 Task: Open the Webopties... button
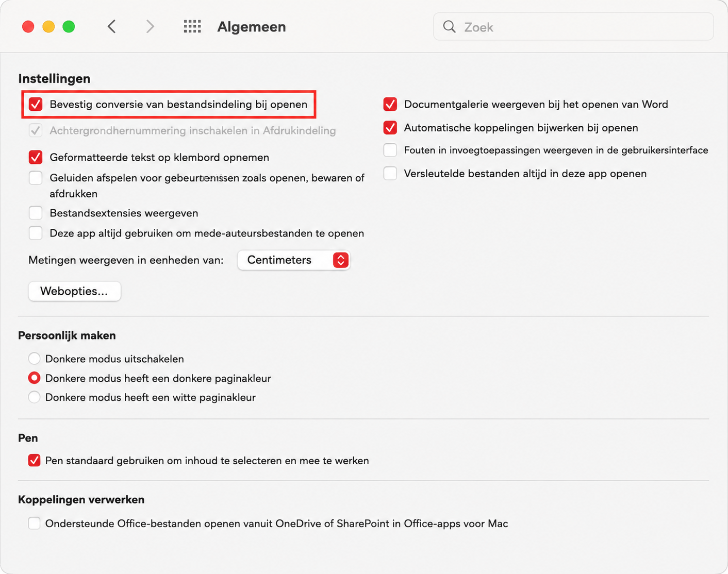(x=75, y=291)
